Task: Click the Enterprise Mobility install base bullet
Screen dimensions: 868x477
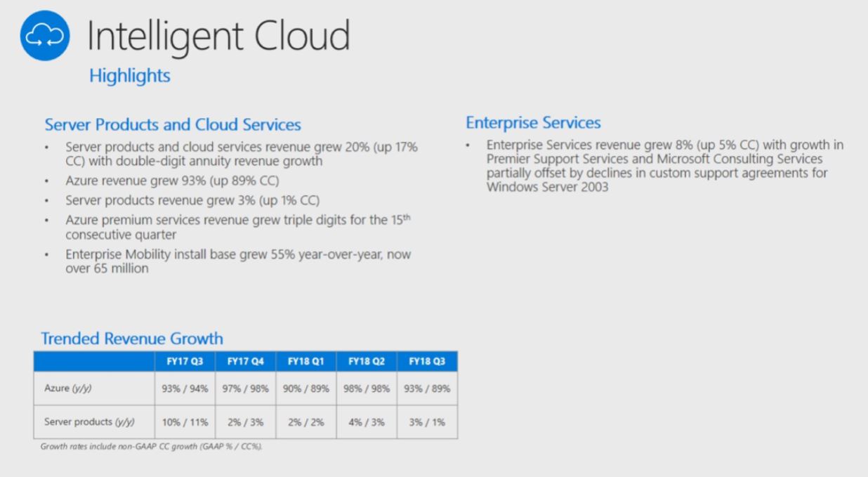Action: tap(238, 261)
